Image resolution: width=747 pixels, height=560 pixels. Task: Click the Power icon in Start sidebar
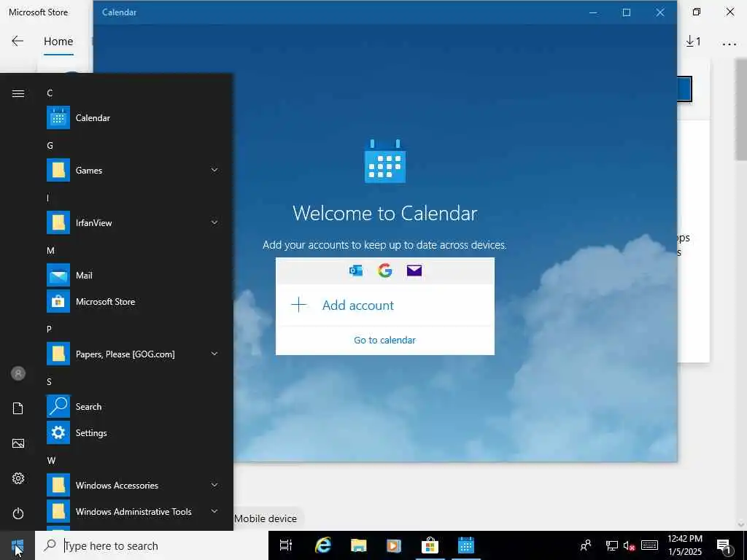point(18,513)
